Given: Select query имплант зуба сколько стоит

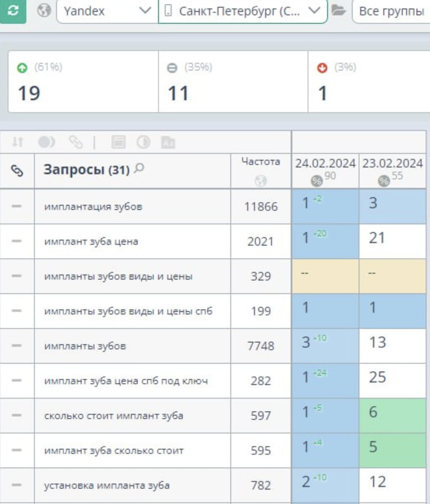Looking at the screenshot, I should [x=114, y=450].
